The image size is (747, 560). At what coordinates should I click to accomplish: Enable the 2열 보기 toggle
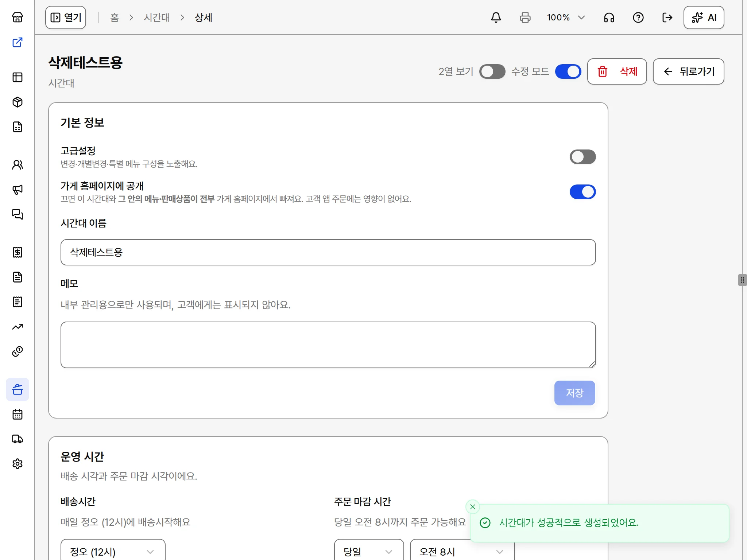point(492,71)
